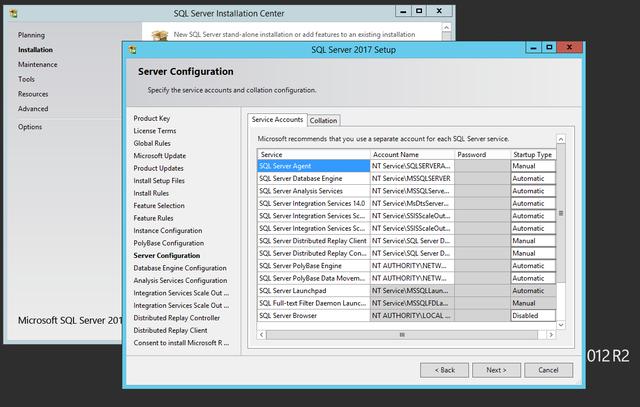Select SQL Server Browser service cell
640x407 pixels.
pyautogui.click(x=313, y=316)
